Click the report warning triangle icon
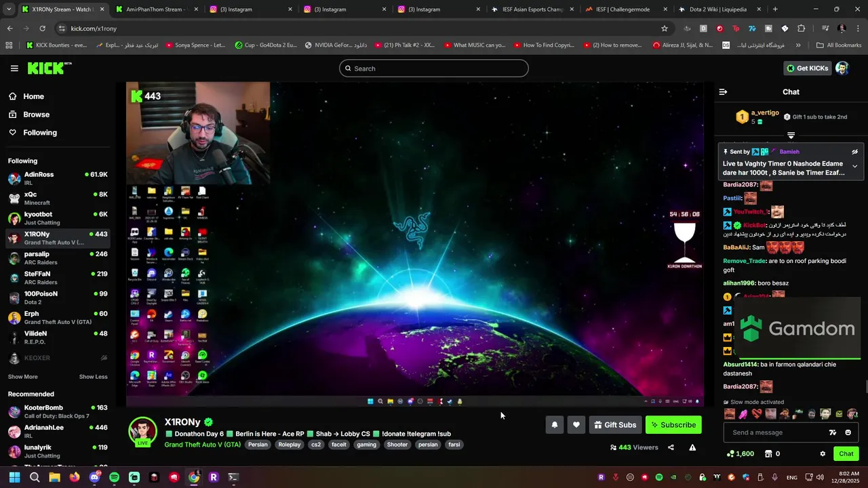Viewport: 868px width, 488px height. 692,447
